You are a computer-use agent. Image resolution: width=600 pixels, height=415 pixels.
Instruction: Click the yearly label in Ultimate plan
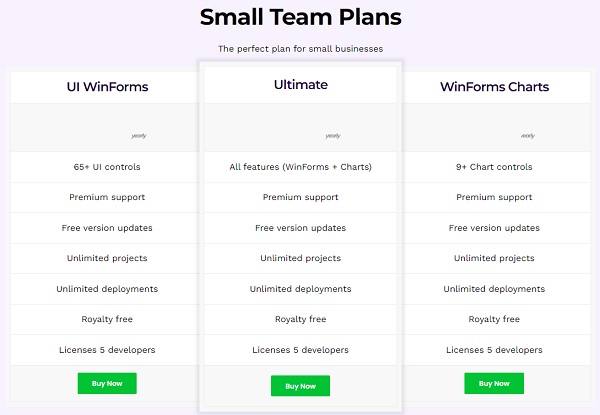coord(333,136)
